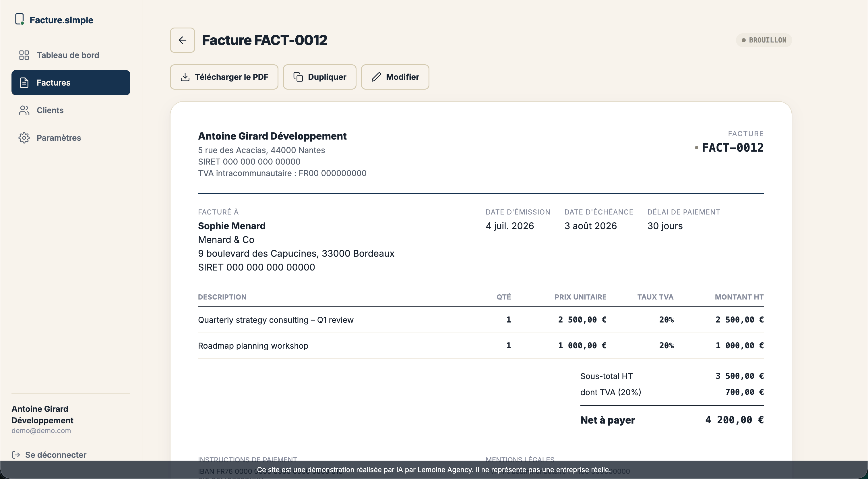Click the invoice number FACT-0012 in the card
Image resolution: width=868 pixels, height=479 pixels.
click(x=733, y=148)
